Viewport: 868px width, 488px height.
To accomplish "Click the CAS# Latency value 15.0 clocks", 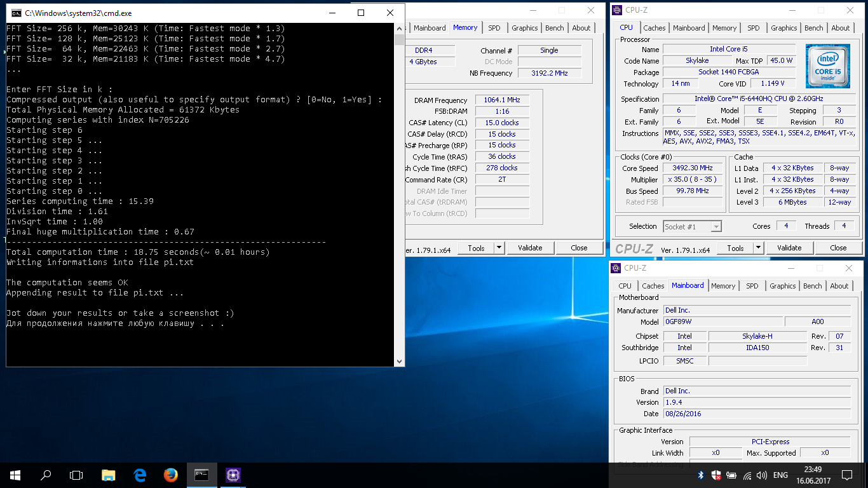I will tap(502, 123).
